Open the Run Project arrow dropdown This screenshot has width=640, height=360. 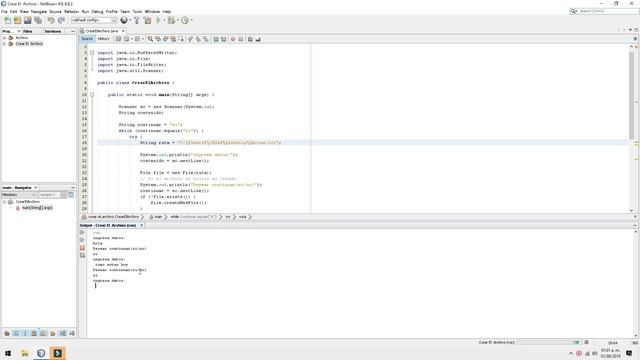[164, 20]
